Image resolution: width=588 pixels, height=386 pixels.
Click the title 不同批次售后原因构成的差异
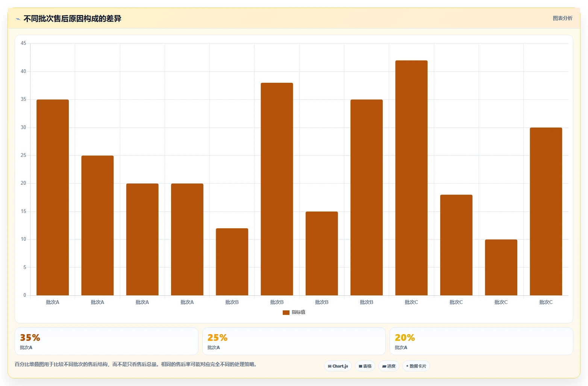pyautogui.click(x=73, y=18)
